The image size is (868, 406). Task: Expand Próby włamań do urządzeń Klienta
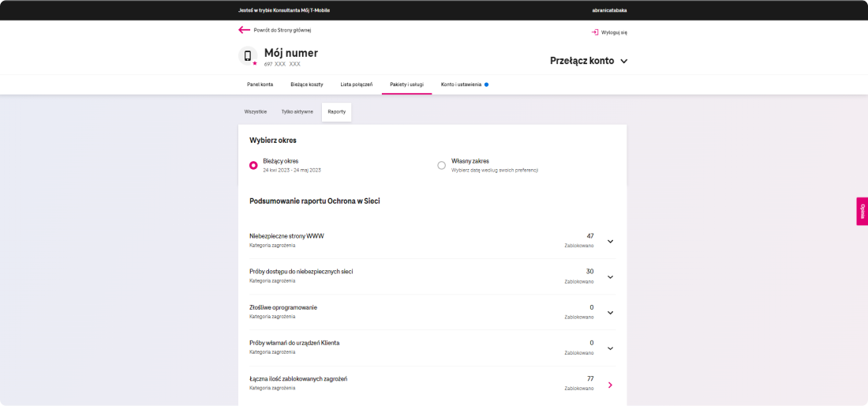[x=610, y=348]
